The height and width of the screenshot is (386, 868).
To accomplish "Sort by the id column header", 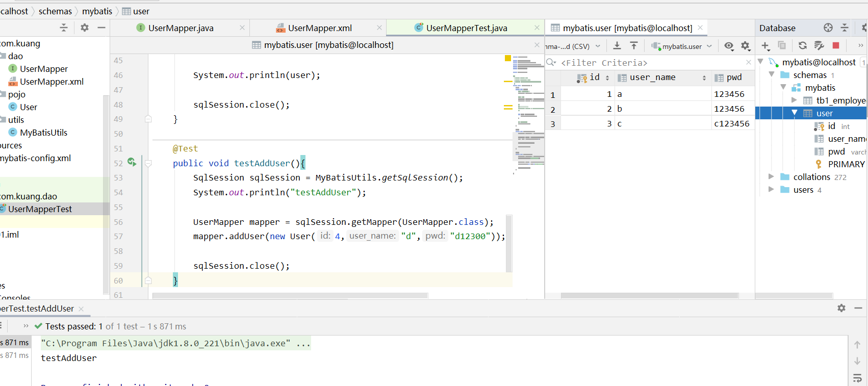I will click(x=588, y=78).
